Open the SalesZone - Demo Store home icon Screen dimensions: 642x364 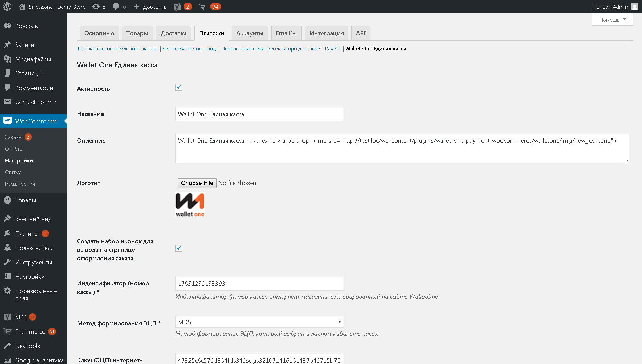click(x=22, y=7)
